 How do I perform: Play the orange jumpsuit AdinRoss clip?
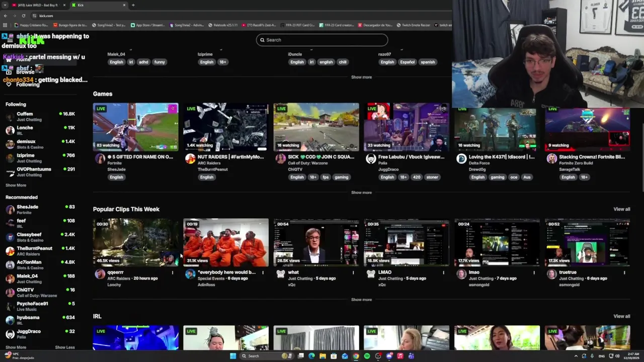pyautogui.click(x=226, y=242)
